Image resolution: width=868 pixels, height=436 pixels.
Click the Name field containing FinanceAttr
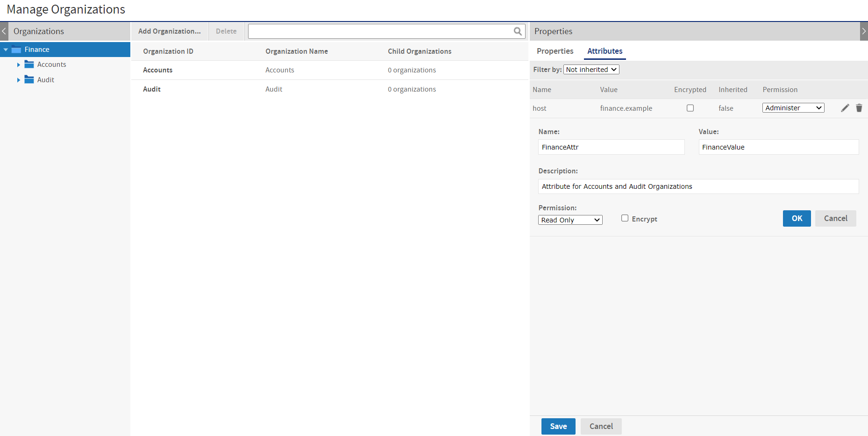(x=611, y=147)
